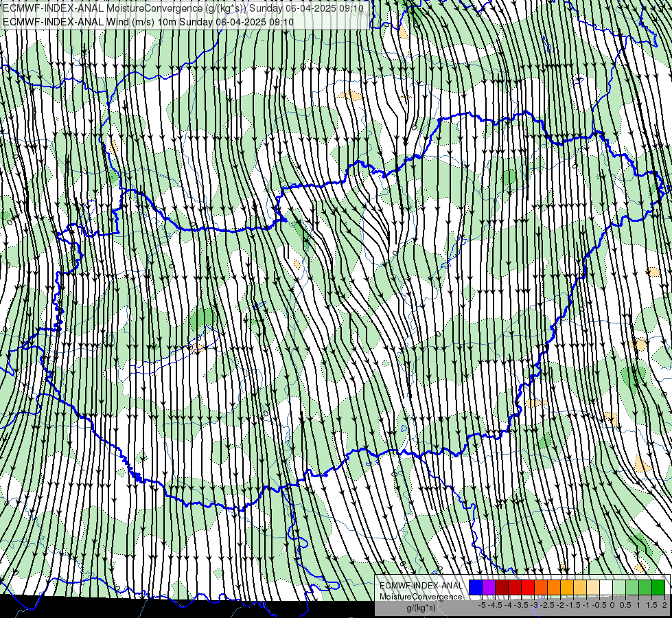Image resolution: width=672 pixels, height=618 pixels.
Task: Click the palest green swatch between 0 and 0.5
Action: 619,587
